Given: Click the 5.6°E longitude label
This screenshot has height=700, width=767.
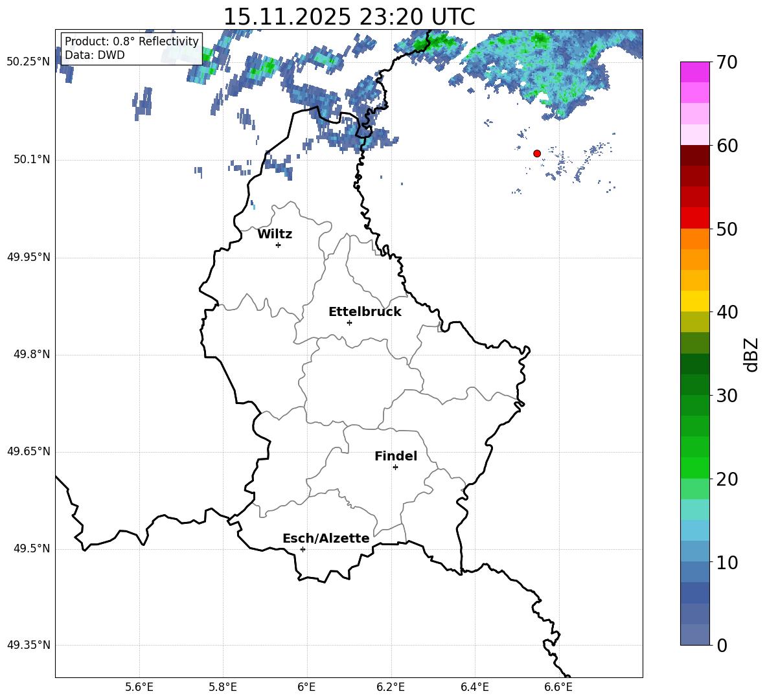Looking at the screenshot, I should click(139, 687).
